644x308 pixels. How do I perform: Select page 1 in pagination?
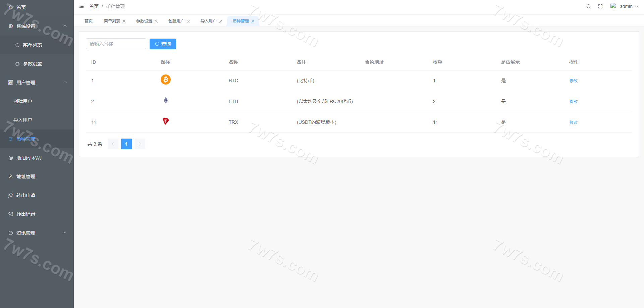(x=126, y=144)
